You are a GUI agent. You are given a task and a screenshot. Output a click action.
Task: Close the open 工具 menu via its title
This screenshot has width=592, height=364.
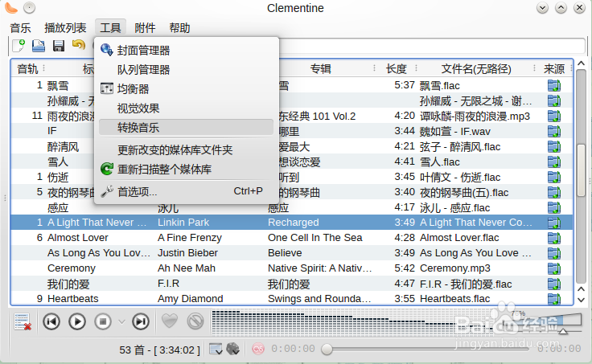point(110,27)
